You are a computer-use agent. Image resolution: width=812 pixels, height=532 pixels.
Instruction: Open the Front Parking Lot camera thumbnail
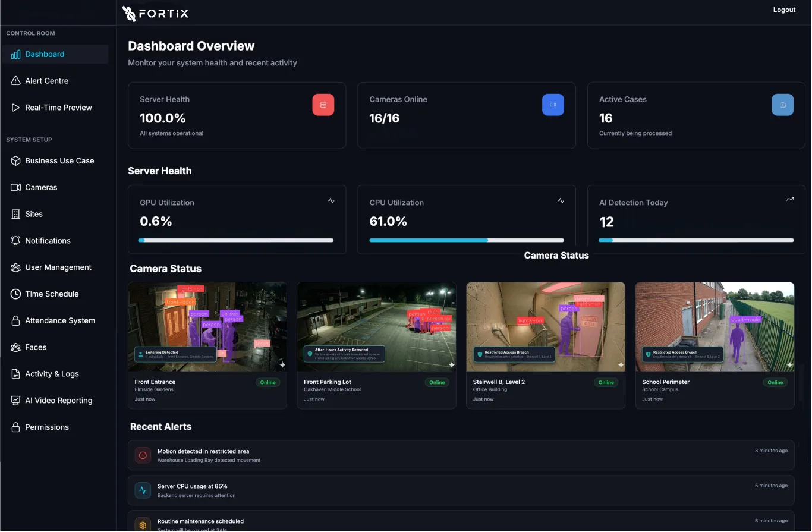coord(376,327)
